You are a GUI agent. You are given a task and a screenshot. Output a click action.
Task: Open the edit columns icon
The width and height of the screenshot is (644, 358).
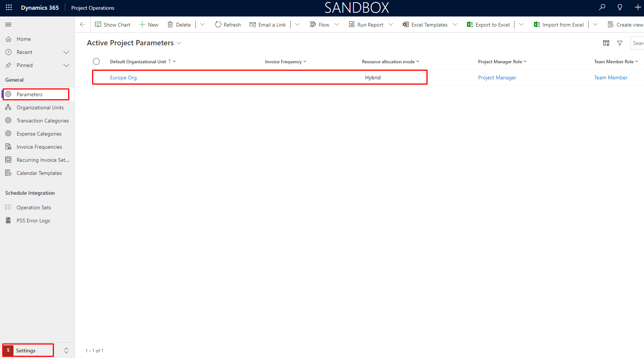[606, 43]
